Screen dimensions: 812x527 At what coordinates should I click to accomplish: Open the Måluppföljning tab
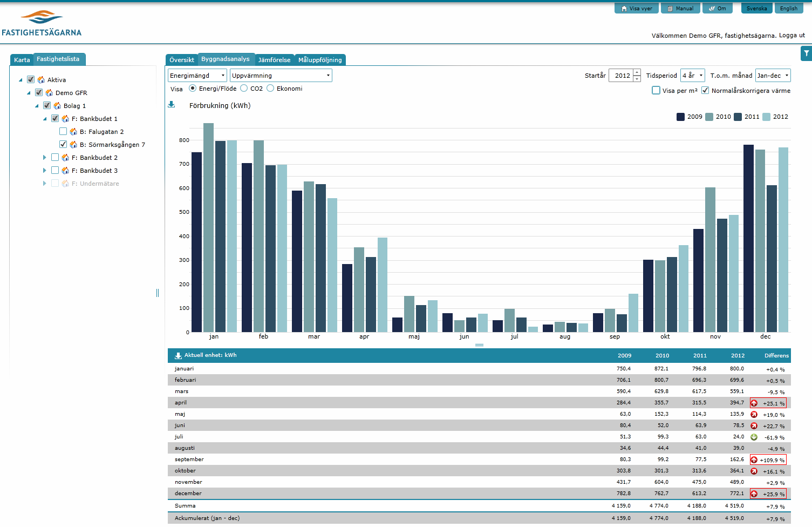320,60
